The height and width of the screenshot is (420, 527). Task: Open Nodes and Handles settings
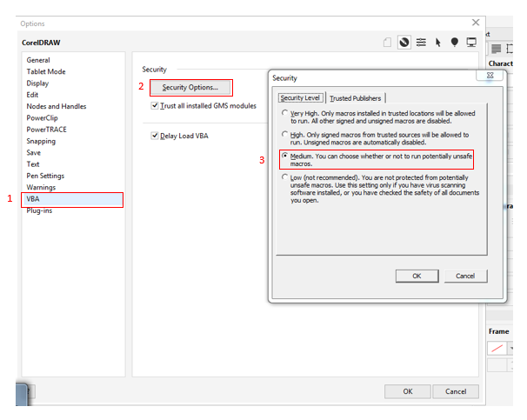(57, 106)
